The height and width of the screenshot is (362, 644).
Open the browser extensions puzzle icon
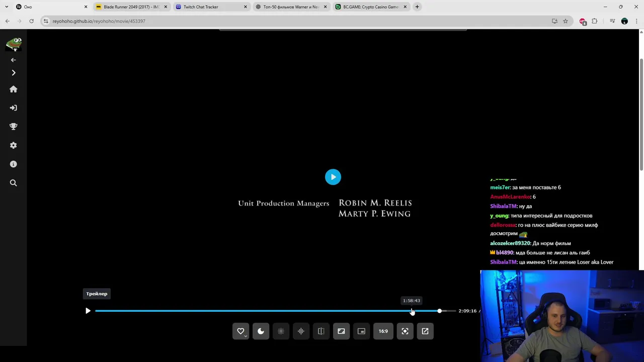pyautogui.click(x=595, y=21)
